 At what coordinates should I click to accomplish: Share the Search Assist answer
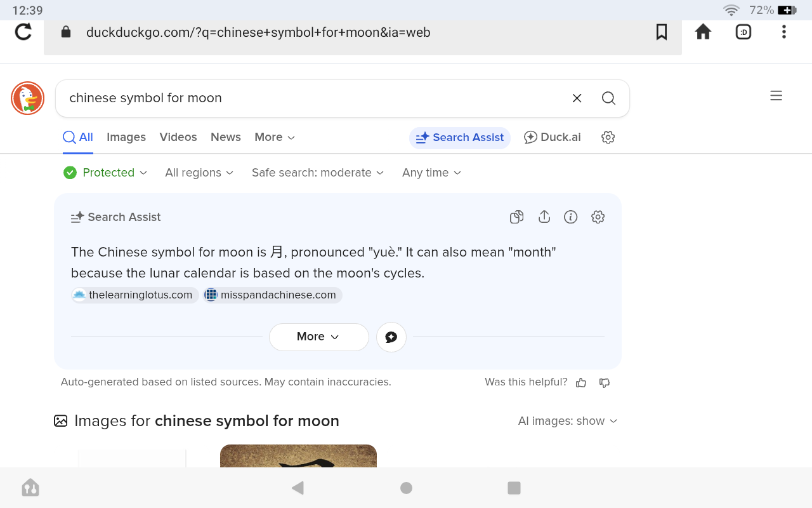(x=544, y=217)
